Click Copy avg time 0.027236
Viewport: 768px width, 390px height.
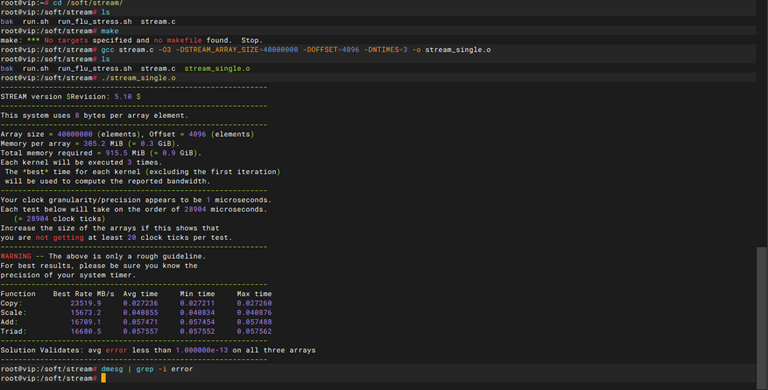[x=141, y=303]
